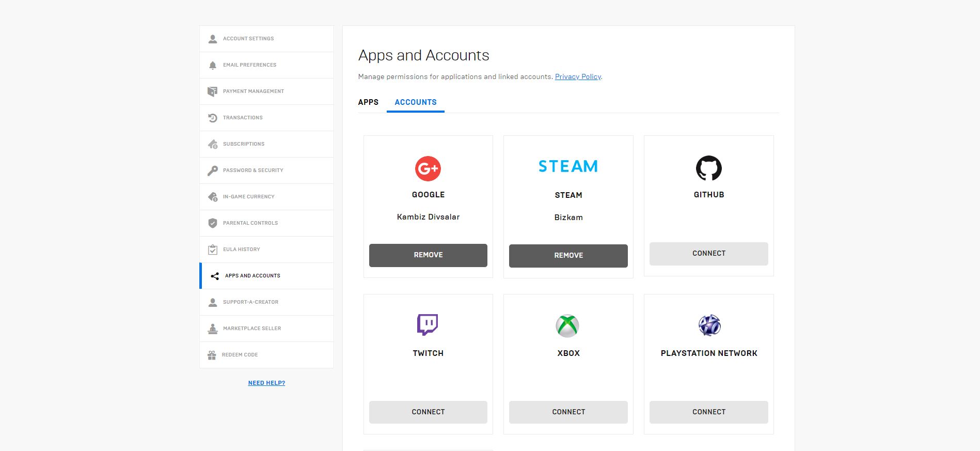Click the Subscriptions icon in sidebar

[213, 144]
